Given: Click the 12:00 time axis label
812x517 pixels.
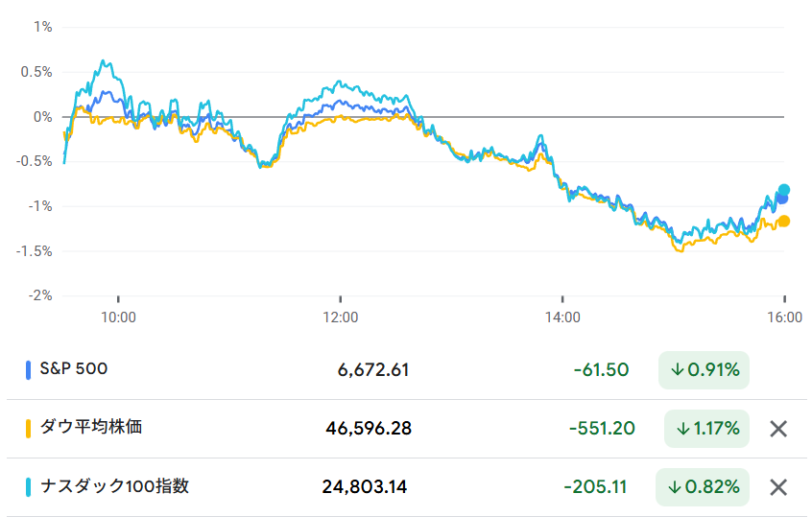Looking at the screenshot, I should 341,316.
